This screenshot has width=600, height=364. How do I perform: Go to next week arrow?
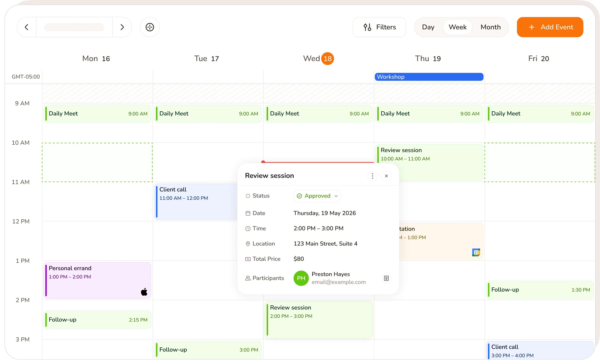point(122,27)
